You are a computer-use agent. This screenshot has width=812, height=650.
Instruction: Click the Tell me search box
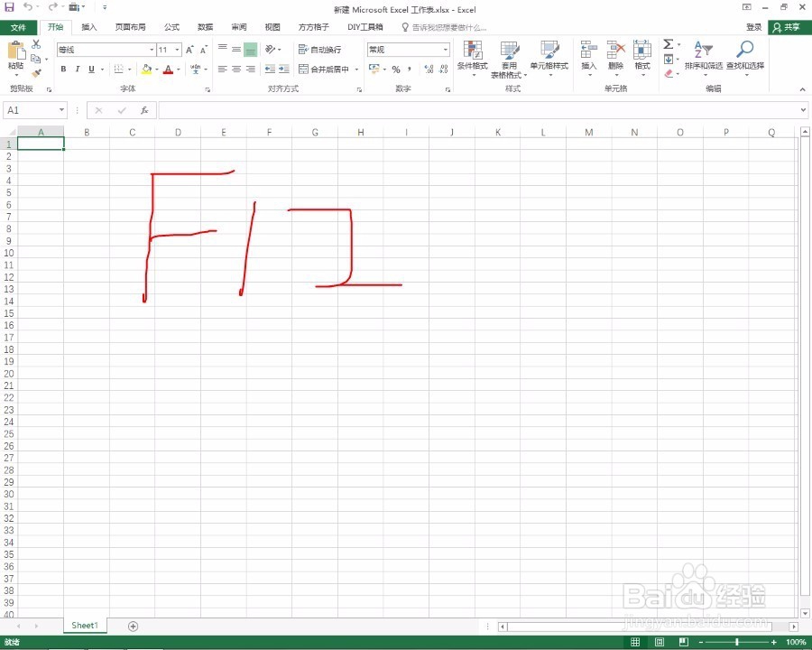(x=444, y=27)
